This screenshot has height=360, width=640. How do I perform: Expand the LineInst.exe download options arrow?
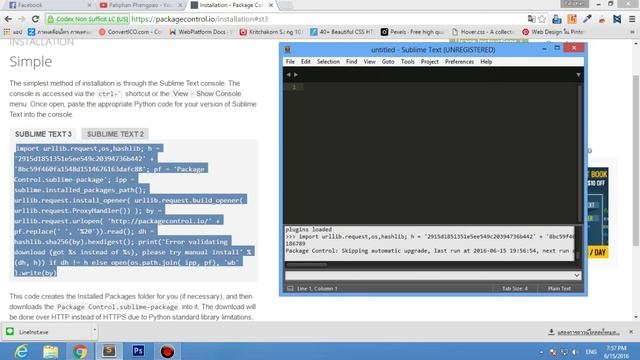[94, 329]
